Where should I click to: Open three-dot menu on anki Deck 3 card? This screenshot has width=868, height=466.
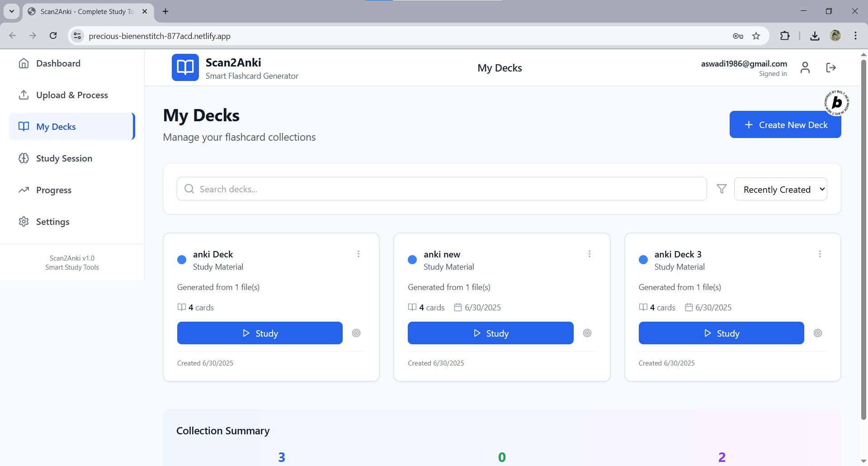click(x=820, y=254)
